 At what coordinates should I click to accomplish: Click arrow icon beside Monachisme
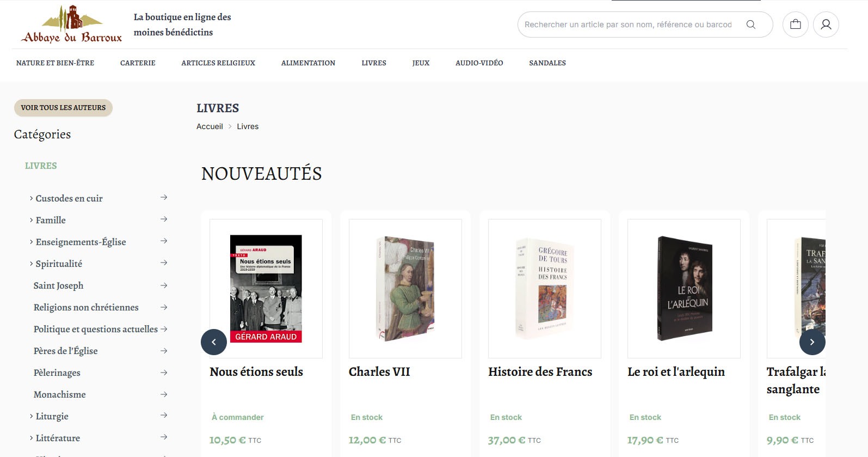(x=164, y=394)
